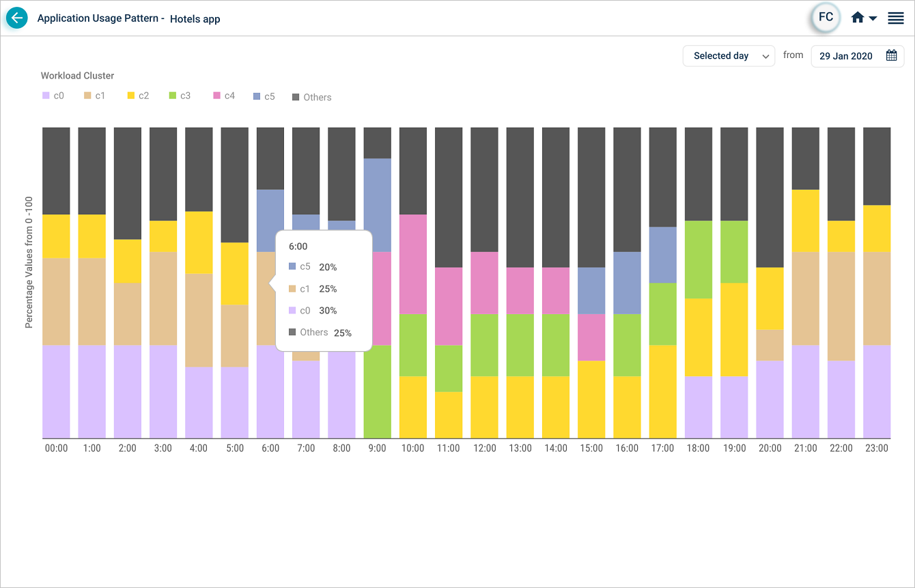Click the 9:00 bar's blue c5 segment

tap(378, 204)
